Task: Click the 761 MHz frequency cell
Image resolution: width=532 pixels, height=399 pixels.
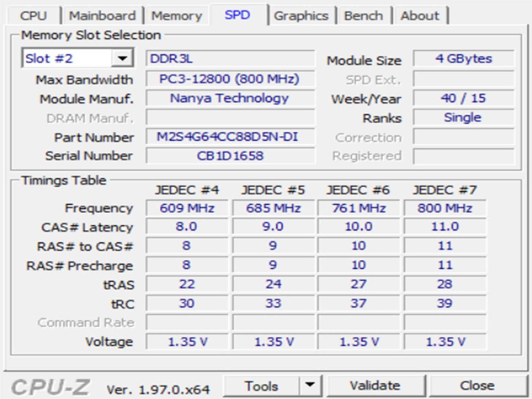Action: [x=359, y=208]
